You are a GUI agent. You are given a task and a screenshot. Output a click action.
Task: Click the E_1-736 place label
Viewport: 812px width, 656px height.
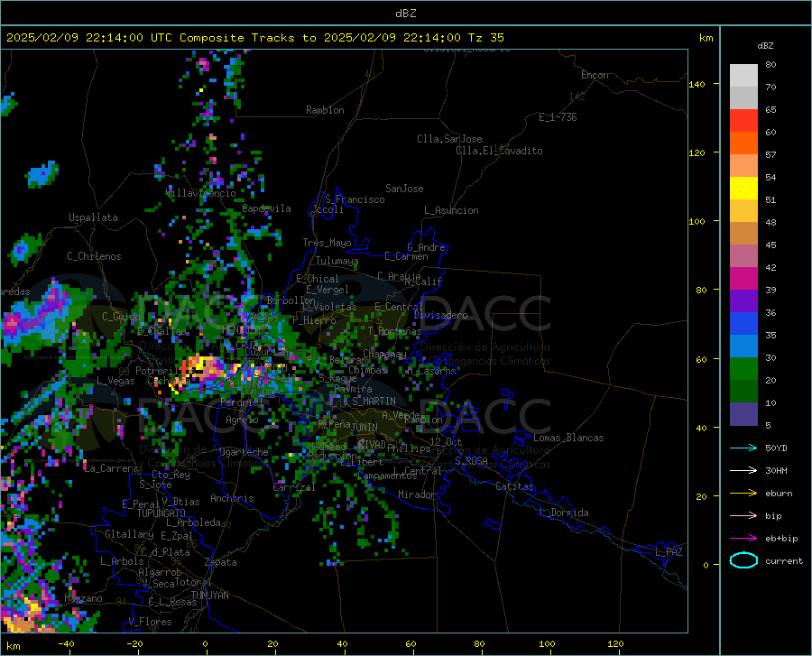click(x=558, y=117)
